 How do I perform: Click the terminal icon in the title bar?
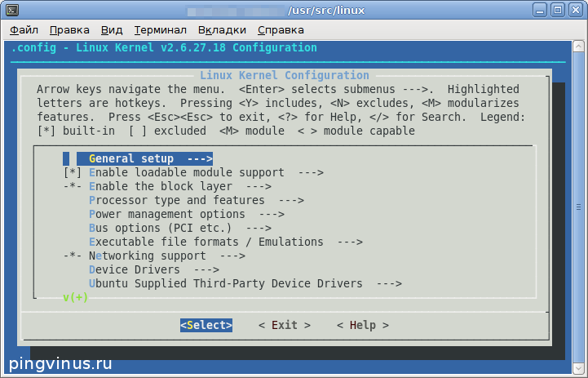click(x=12, y=10)
